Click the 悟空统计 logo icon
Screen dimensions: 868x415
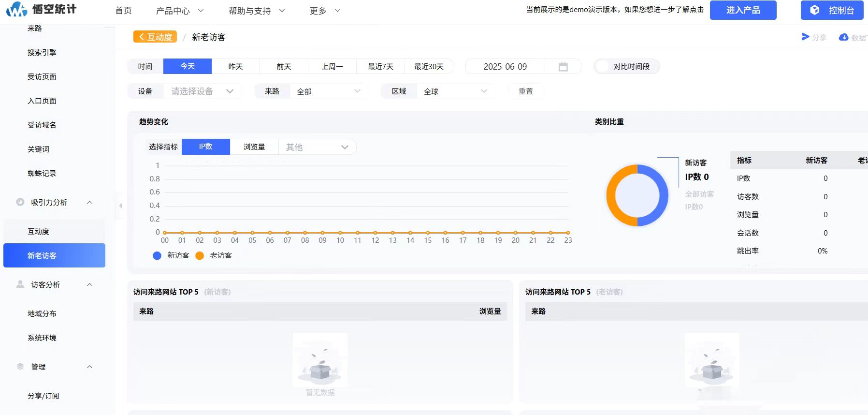(x=17, y=9)
